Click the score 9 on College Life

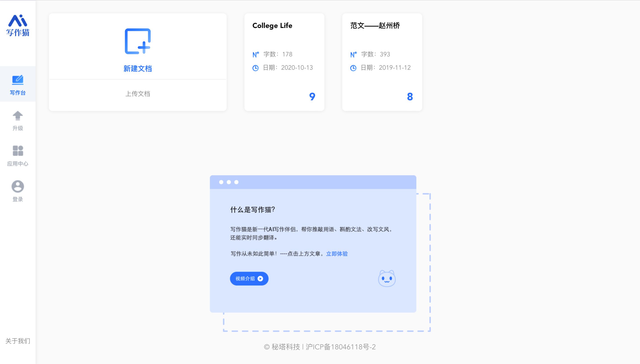coord(312,97)
